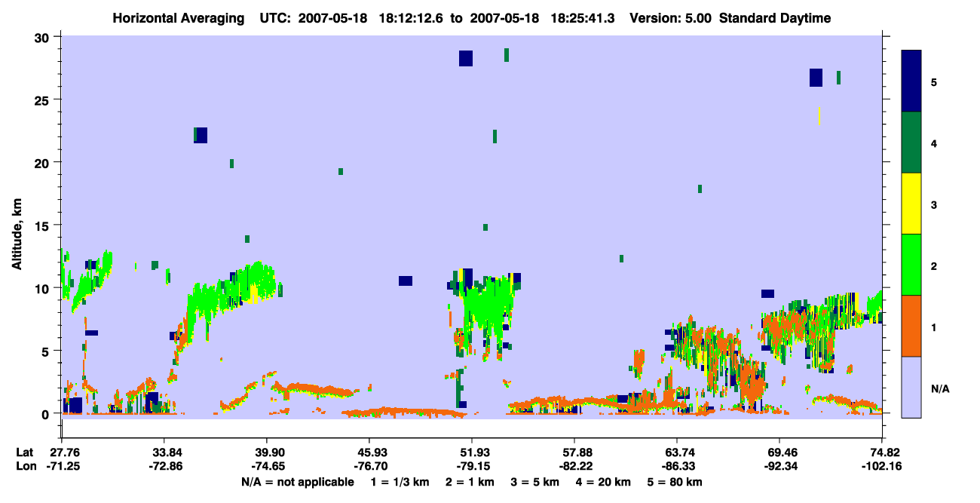Click the '5 = 80 km' legend entry
The image size is (980, 503).
[x=676, y=482]
